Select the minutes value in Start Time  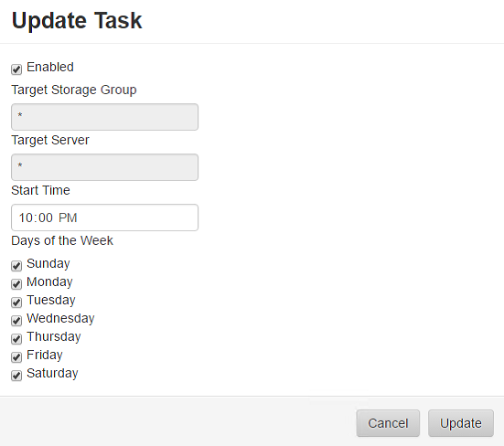point(45,218)
